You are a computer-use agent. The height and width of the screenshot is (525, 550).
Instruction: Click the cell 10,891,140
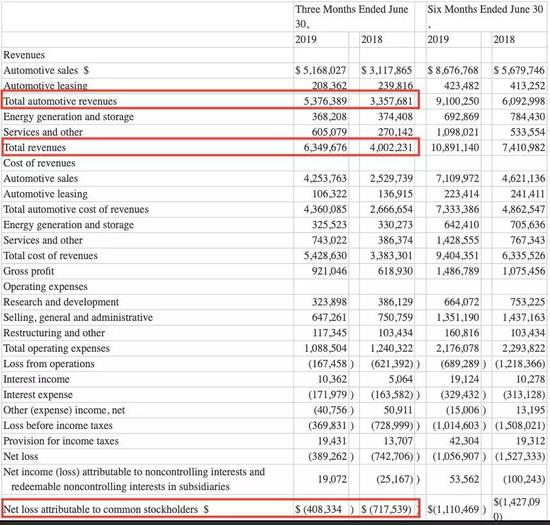[455, 148]
